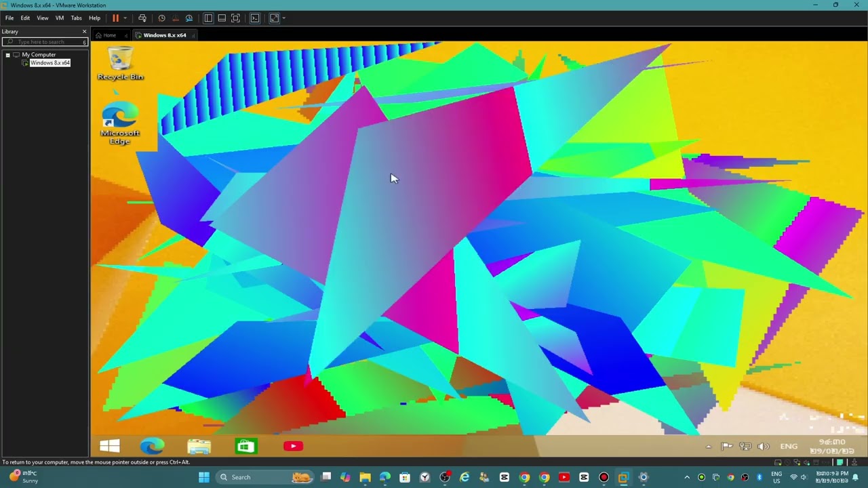Open stretch guest options dropdown arrow
868x488 pixels.
pos(283,18)
